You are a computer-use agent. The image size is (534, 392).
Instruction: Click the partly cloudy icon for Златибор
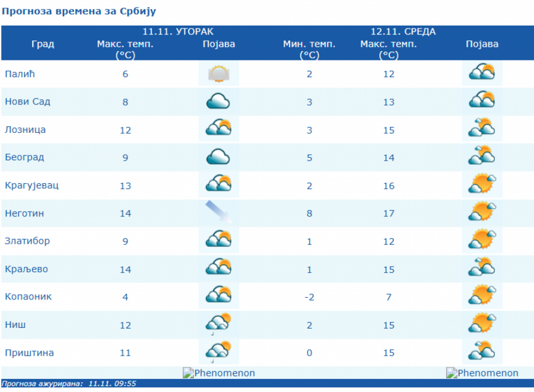pyautogui.click(x=218, y=240)
